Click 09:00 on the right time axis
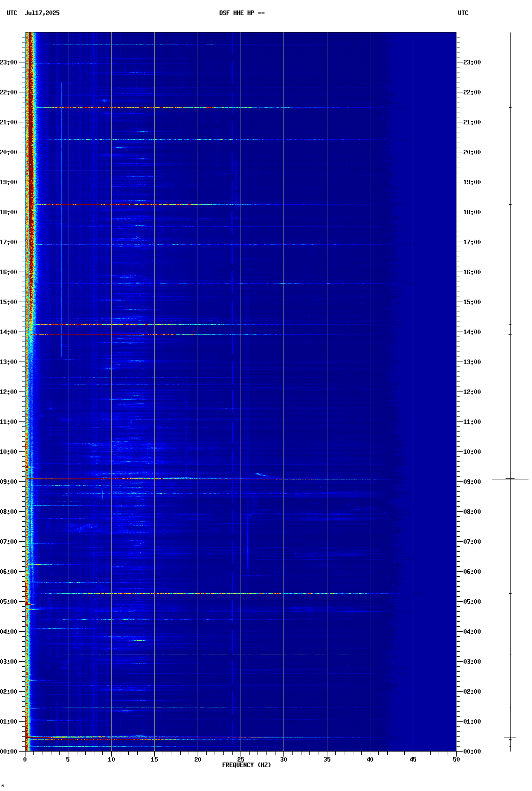 pos(472,482)
